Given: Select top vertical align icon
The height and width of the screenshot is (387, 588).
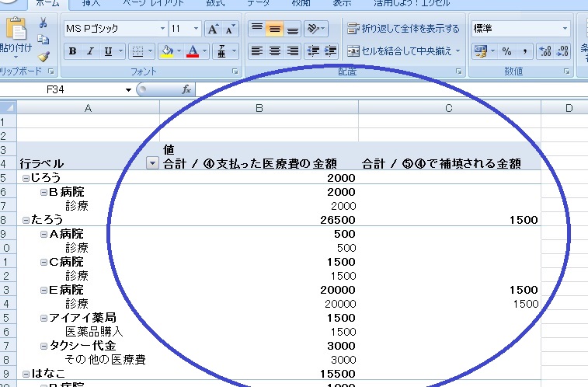Looking at the screenshot, I should (257, 29).
